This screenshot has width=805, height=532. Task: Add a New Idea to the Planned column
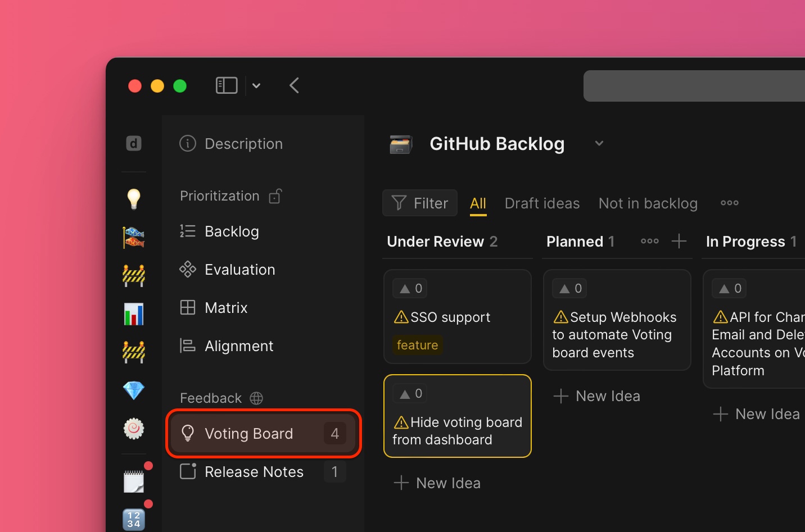pos(596,395)
